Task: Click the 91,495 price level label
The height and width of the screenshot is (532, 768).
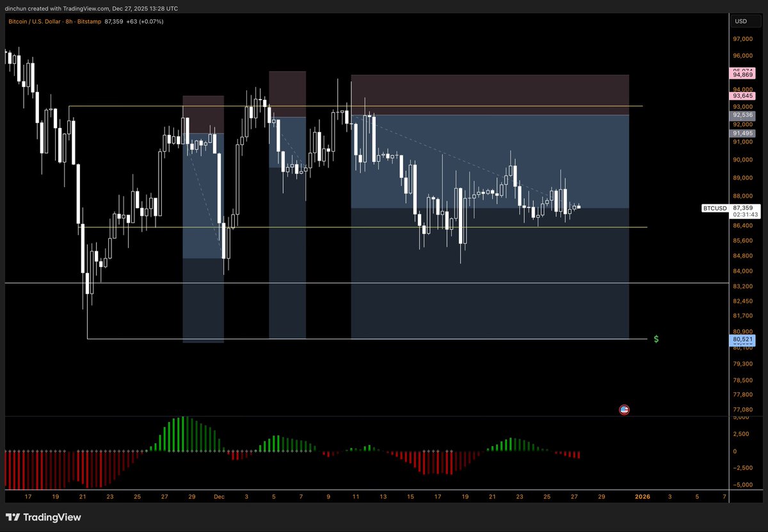Action: point(742,133)
